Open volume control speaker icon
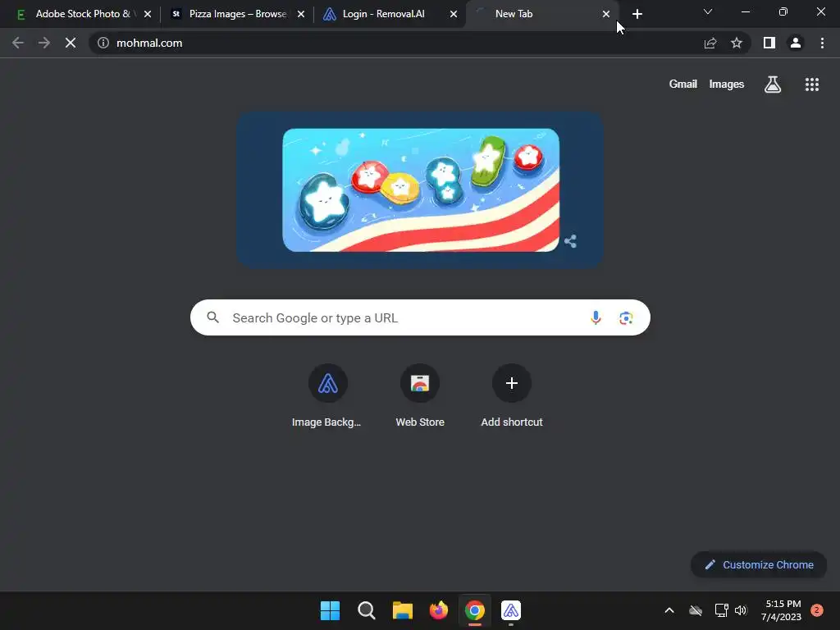 [741, 610]
